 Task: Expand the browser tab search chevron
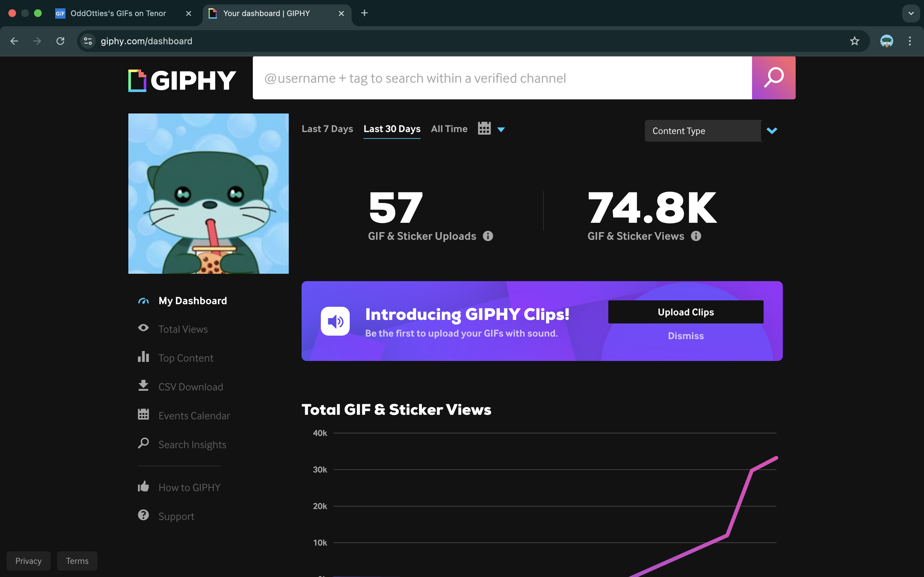[x=911, y=13]
